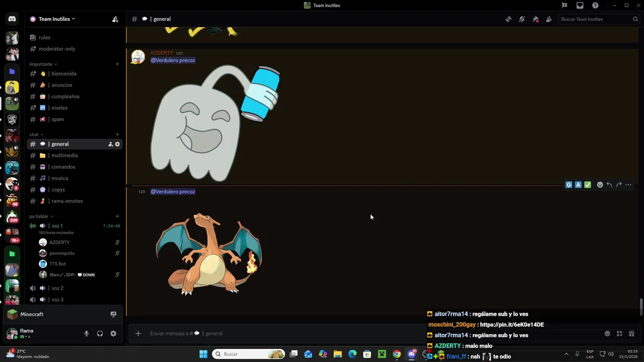Open the spam channel
Viewport: 644px width, 362px height.
[x=74, y=119]
